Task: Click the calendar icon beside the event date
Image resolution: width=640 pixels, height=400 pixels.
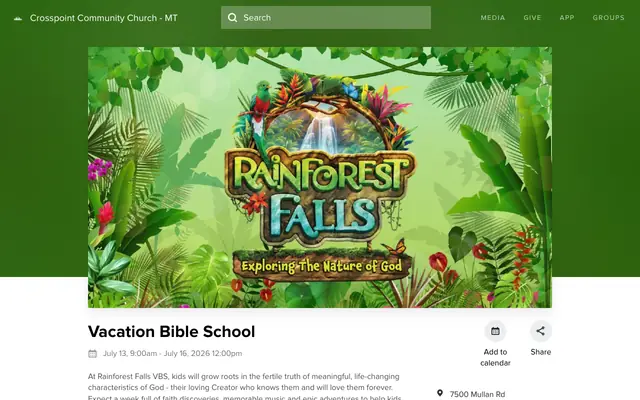Action: [93, 353]
